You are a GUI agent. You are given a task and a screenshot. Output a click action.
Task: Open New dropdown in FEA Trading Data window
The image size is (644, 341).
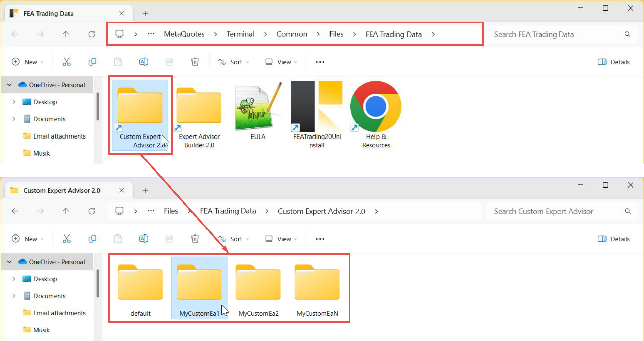[28, 62]
